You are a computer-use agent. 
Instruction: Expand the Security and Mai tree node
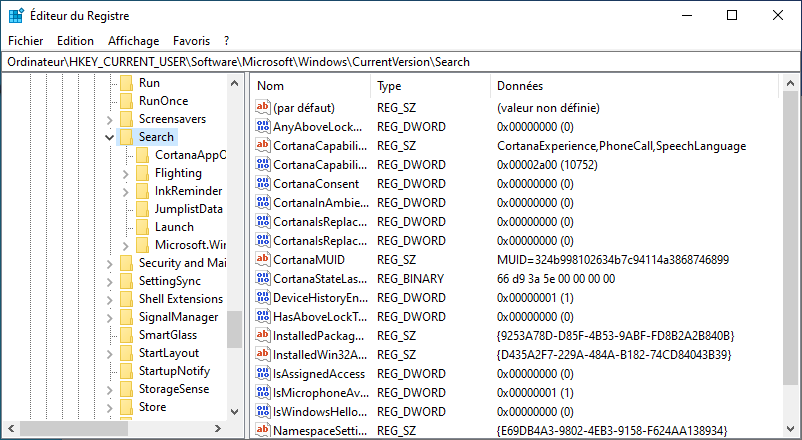109,264
